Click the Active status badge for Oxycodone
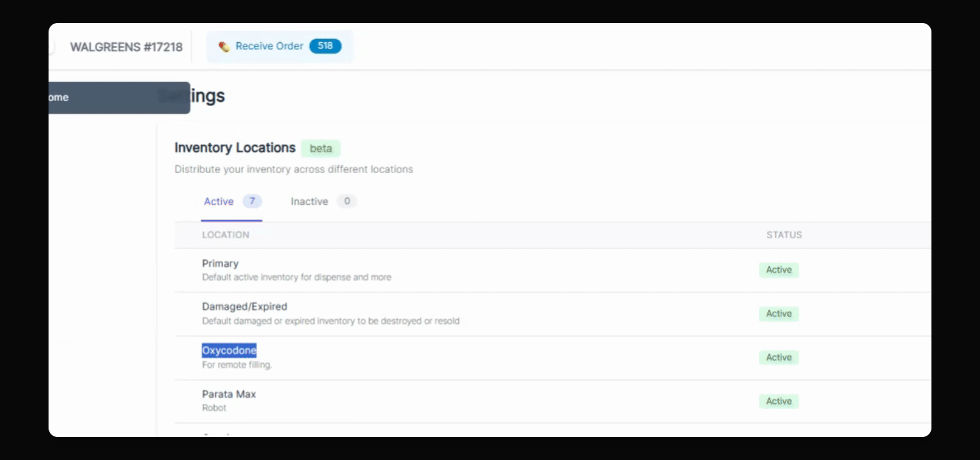This screenshot has width=980, height=460. 779,358
